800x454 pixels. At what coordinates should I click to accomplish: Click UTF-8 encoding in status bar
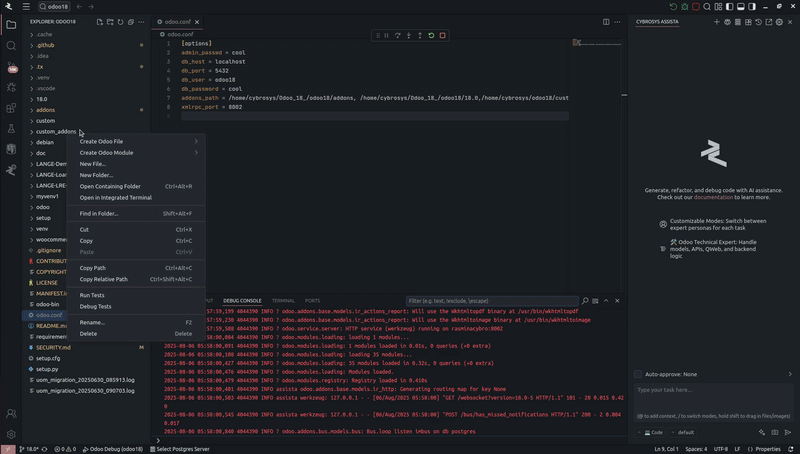pyautogui.click(x=720, y=449)
